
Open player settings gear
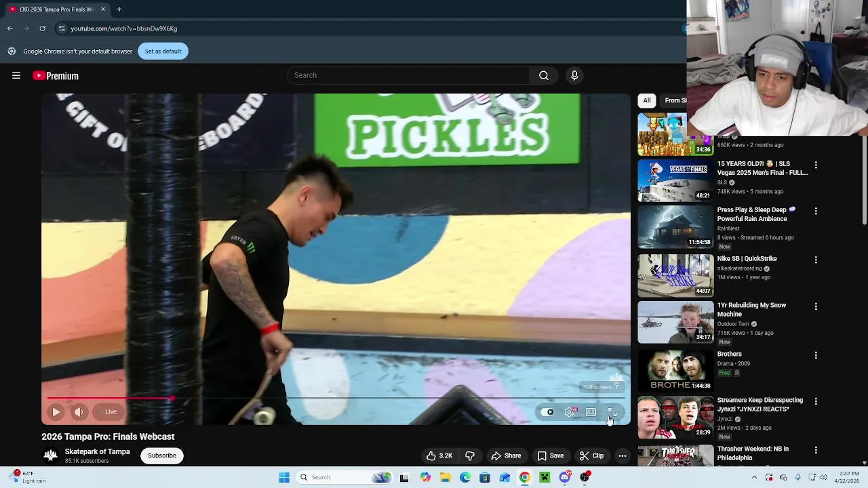coord(570,412)
